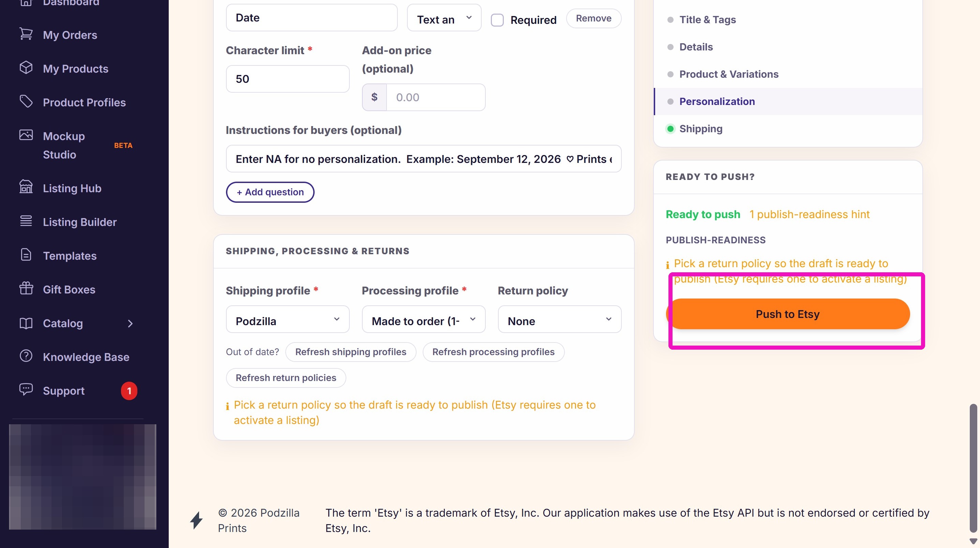Jump to Product & Variations section

[x=728, y=74]
